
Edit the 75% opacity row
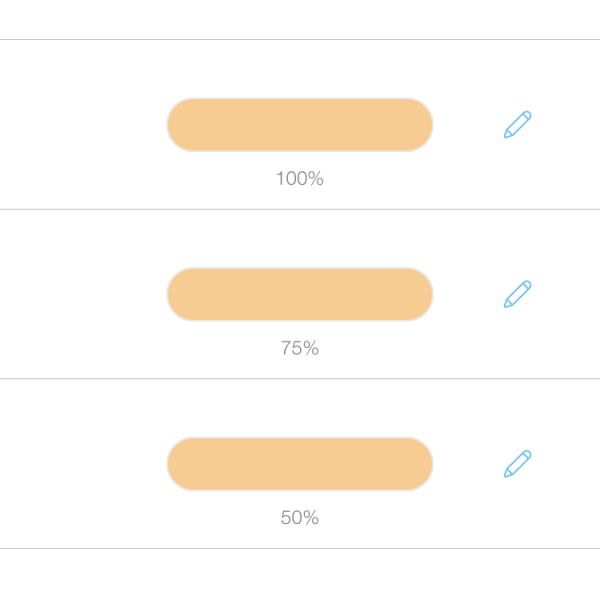tap(517, 294)
